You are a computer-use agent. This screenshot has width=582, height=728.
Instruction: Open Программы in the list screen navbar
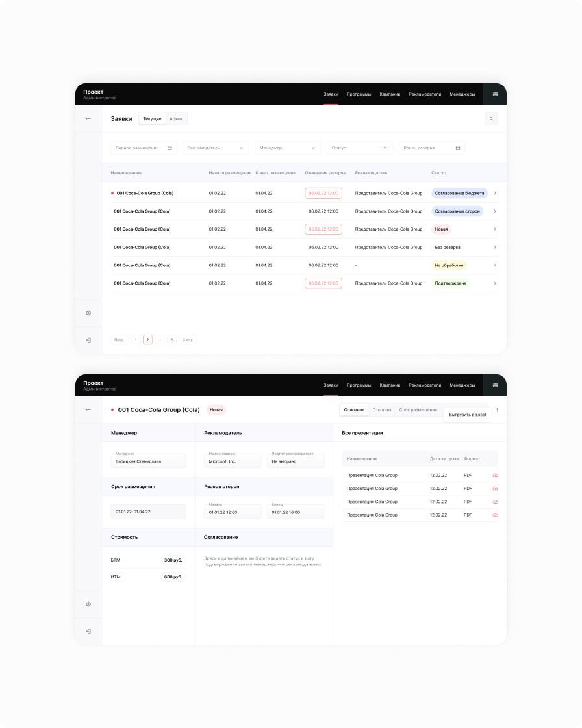pos(359,94)
